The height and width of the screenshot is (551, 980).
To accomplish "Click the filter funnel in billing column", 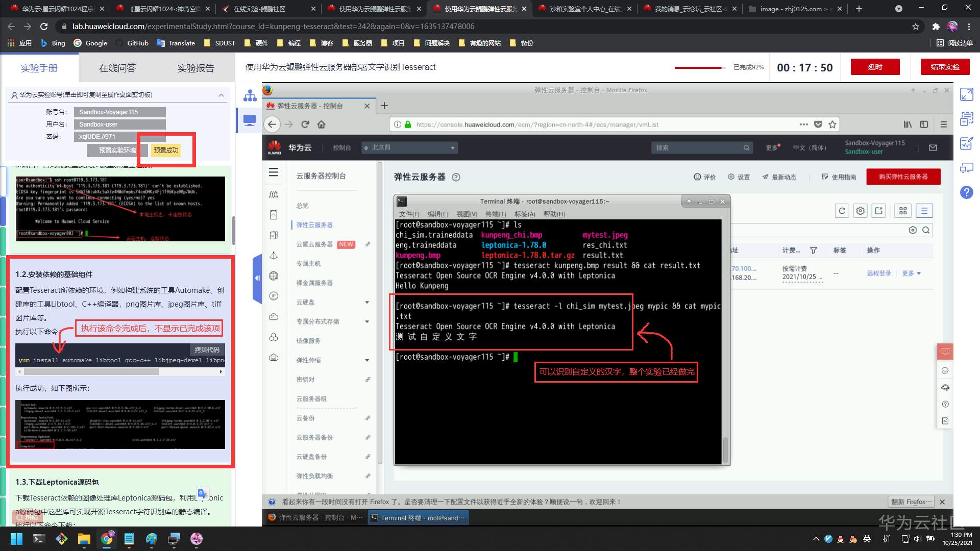I will pos(814,251).
